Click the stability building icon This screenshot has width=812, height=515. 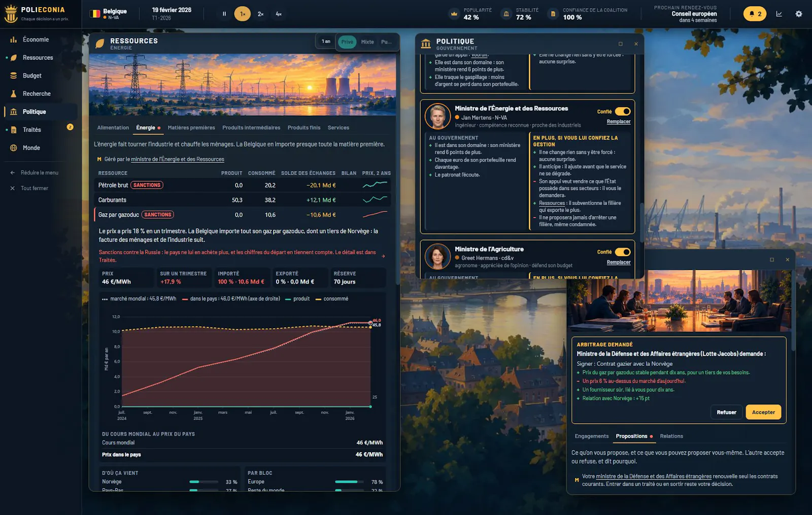pos(506,14)
